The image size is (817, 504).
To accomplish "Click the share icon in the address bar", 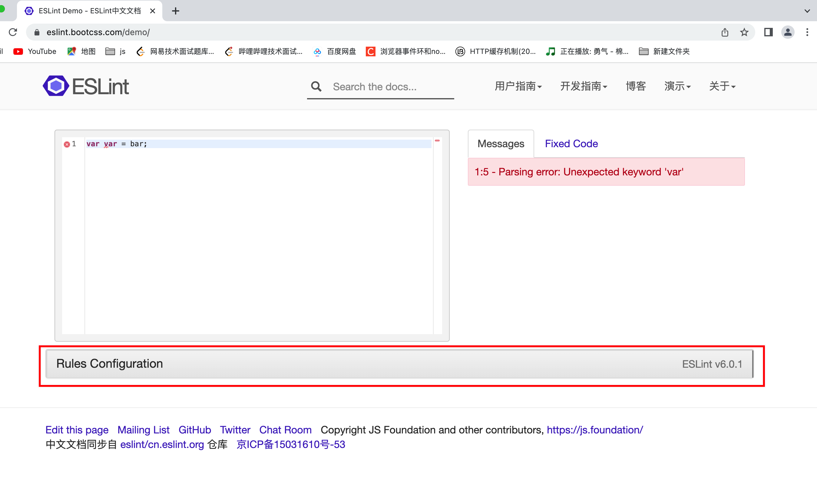I will point(725,32).
